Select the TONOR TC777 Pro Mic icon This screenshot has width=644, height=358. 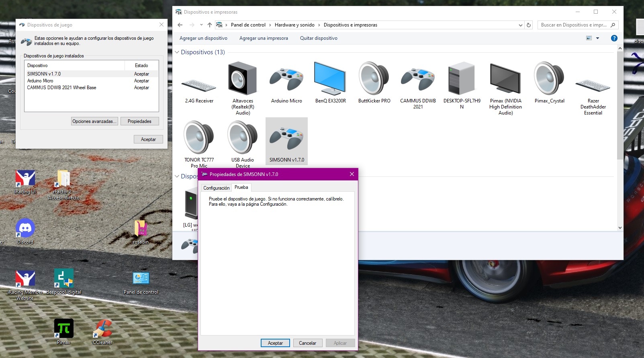199,137
